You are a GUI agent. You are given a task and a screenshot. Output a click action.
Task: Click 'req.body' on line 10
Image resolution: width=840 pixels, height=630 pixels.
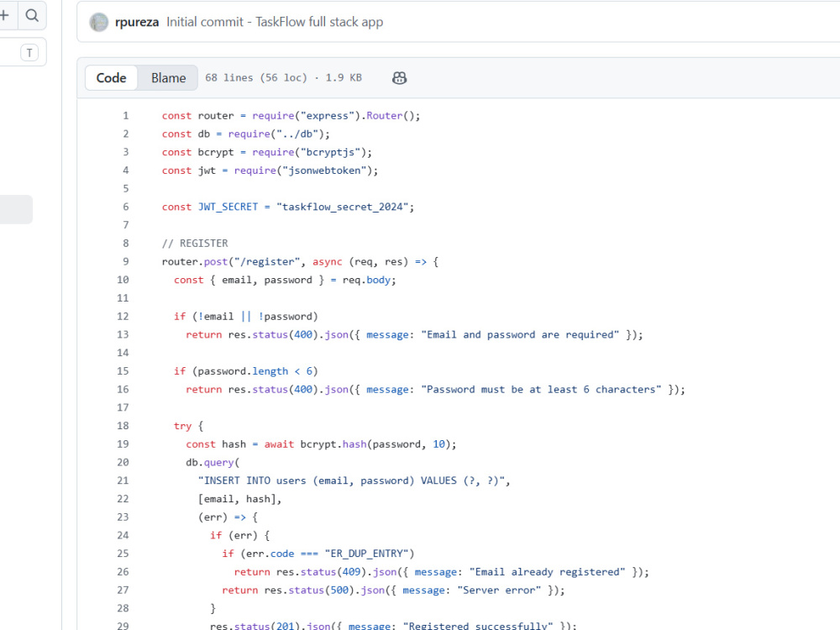coord(366,280)
